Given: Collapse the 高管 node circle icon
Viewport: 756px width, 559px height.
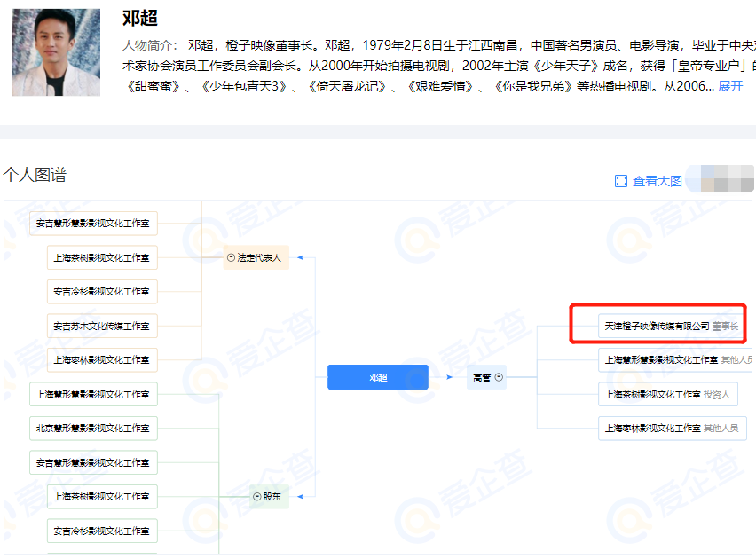Looking at the screenshot, I should pyautogui.click(x=500, y=376).
